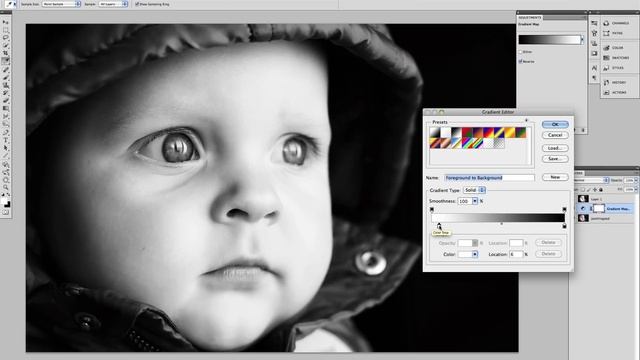Select the Zoom magnifier tool

coord(6,187)
